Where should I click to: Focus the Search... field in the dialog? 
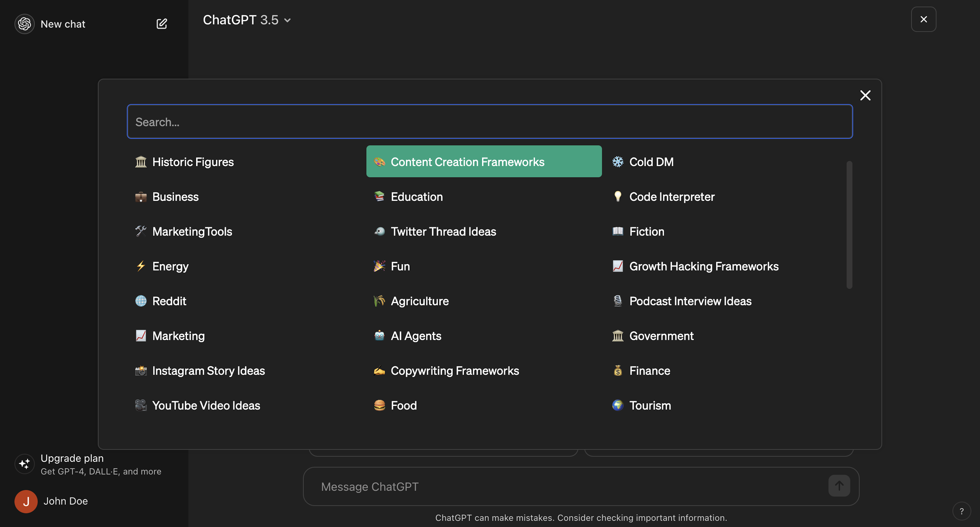(x=490, y=122)
